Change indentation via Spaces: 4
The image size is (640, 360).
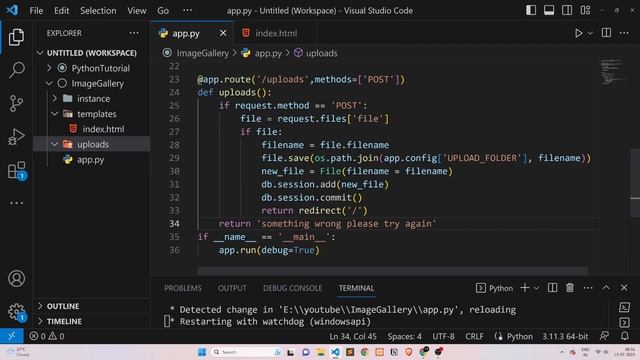(404, 336)
